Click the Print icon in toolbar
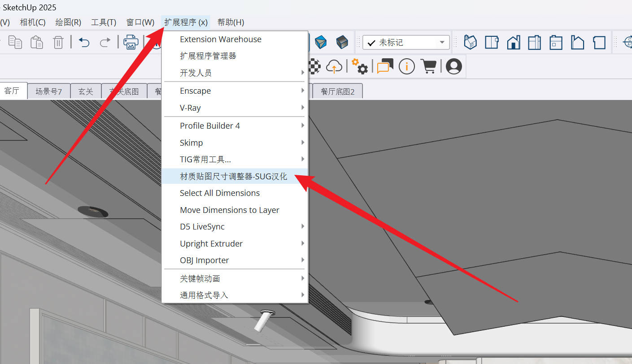The height and width of the screenshot is (364, 632). (x=131, y=43)
